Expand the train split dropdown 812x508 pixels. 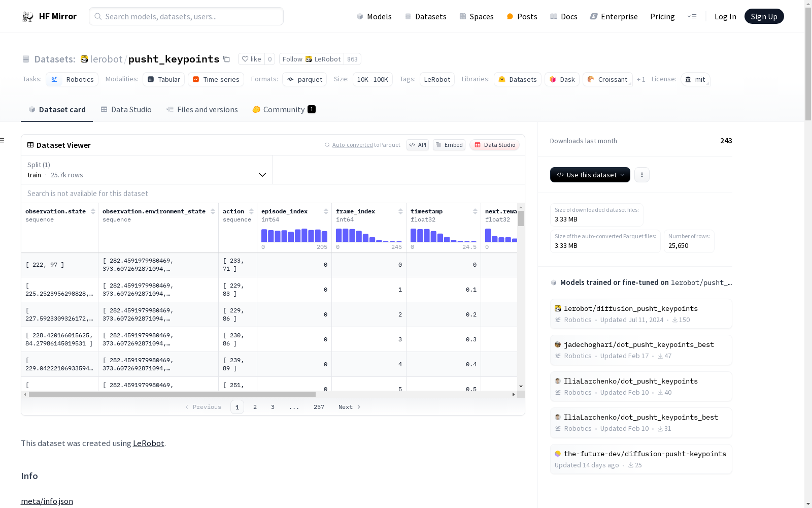(x=147, y=170)
